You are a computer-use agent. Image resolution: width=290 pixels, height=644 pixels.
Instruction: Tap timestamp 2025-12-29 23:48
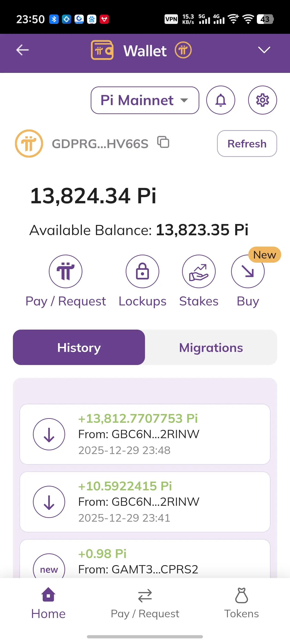point(124,450)
